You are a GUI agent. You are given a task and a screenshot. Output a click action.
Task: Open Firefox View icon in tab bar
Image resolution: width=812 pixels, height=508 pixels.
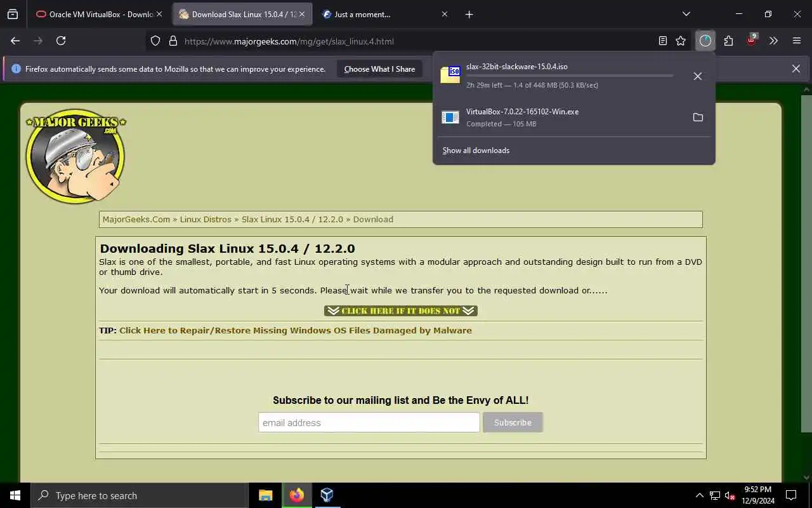click(x=13, y=14)
